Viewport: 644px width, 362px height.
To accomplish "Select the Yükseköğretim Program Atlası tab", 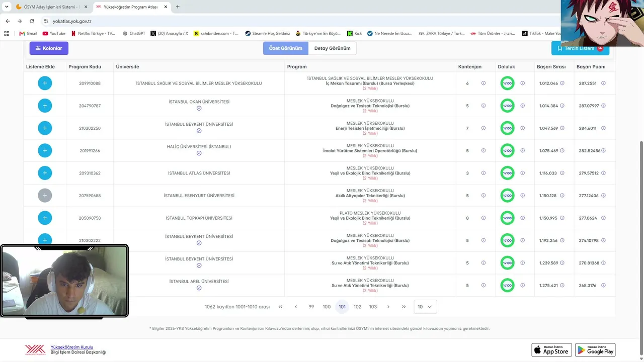I will pyautogui.click(x=131, y=7).
